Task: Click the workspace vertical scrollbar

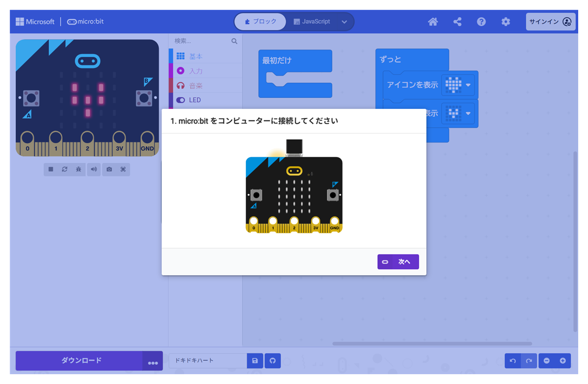Action: click(x=576, y=241)
